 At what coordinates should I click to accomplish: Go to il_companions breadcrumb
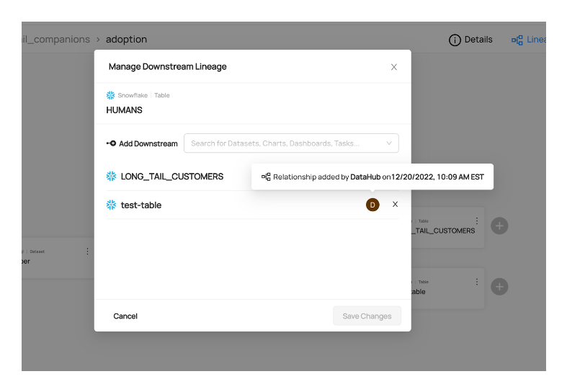[x=55, y=40]
